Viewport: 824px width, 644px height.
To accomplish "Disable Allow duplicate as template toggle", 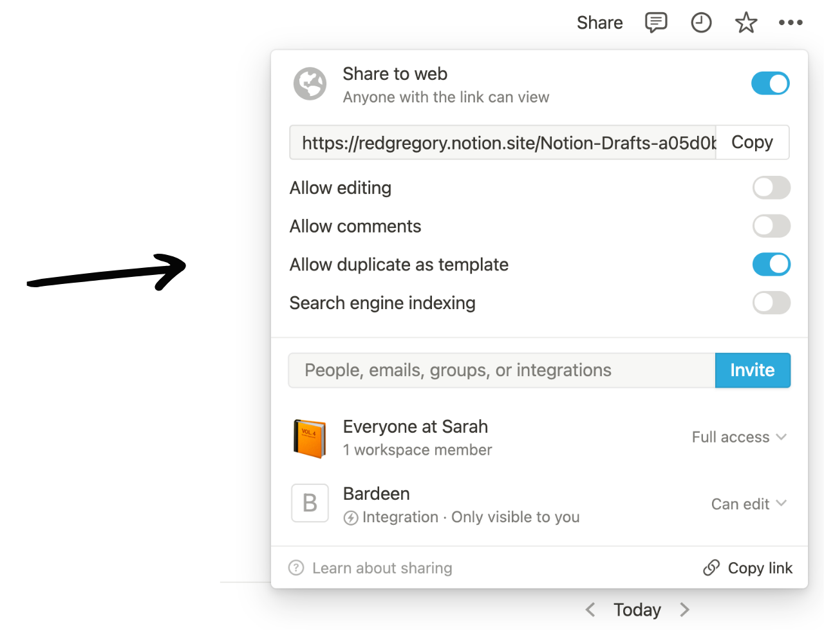I will [x=771, y=264].
